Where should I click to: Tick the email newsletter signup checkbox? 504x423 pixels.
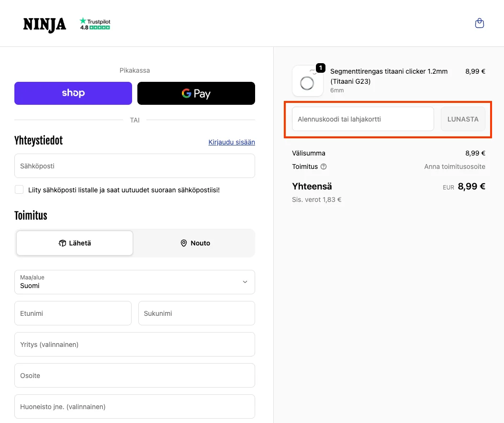[19, 189]
